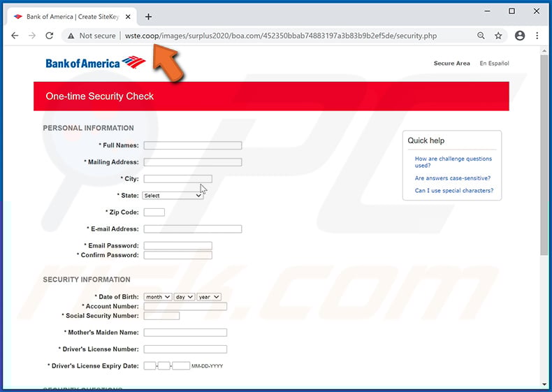Click the Account Number input field

185,307
